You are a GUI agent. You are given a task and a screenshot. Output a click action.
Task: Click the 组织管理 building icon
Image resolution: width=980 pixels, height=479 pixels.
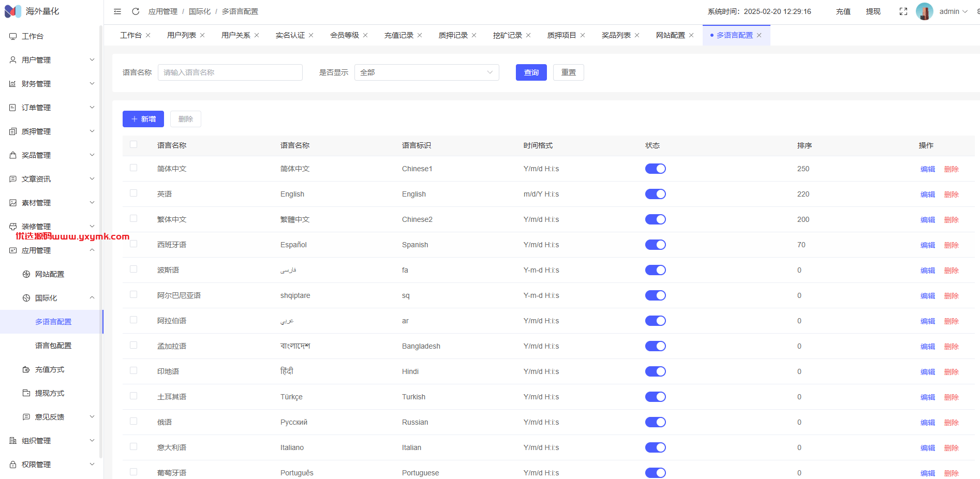coord(13,441)
